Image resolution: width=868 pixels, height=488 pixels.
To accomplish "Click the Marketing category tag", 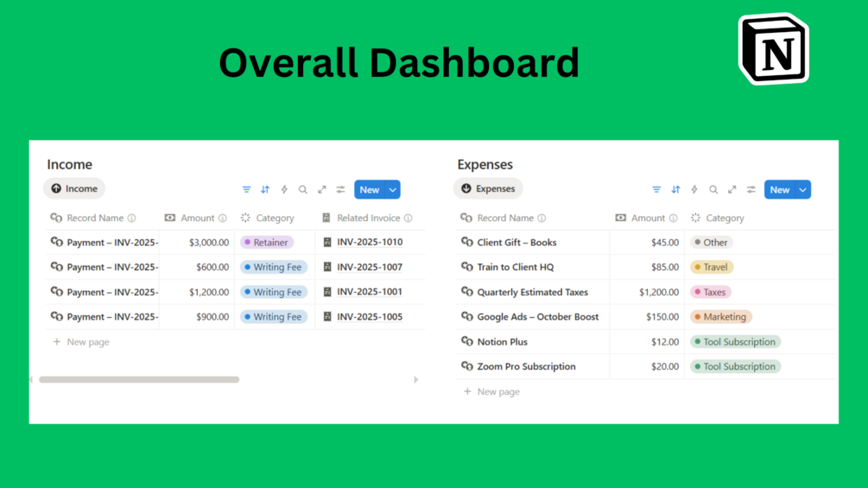I will click(721, 317).
